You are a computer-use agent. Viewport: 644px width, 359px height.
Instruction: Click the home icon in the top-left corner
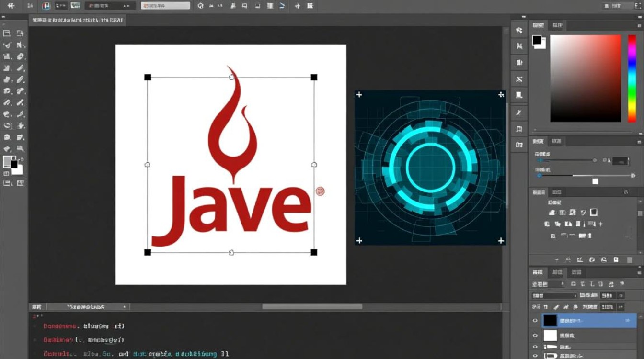point(11,6)
